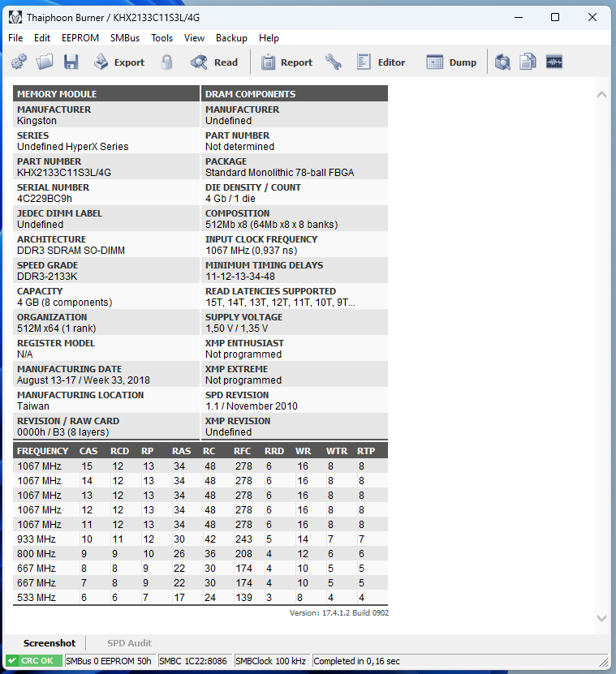Open the Tools menu
Image resolution: width=616 pixels, height=674 pixels.
tap(162, 38)
